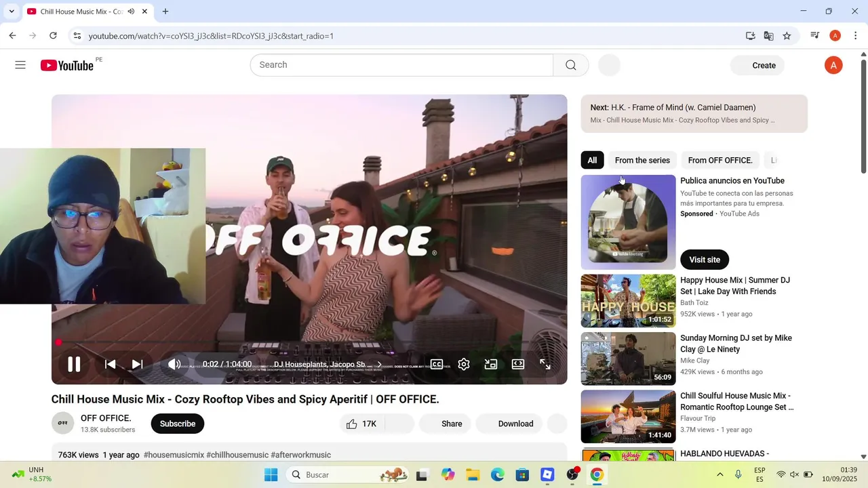
Task: Open Chill Soulful House Music Mix title
Action: point(737,401)
